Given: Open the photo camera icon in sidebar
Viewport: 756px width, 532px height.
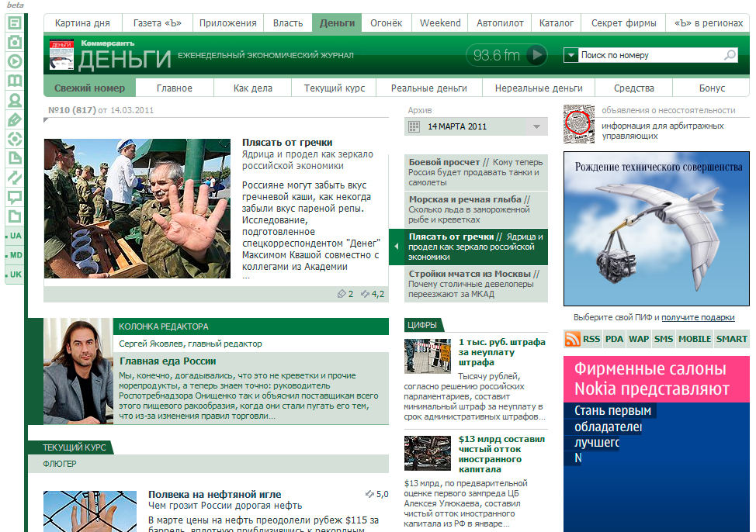Looking at the screenshot, I should coord(15,42).
